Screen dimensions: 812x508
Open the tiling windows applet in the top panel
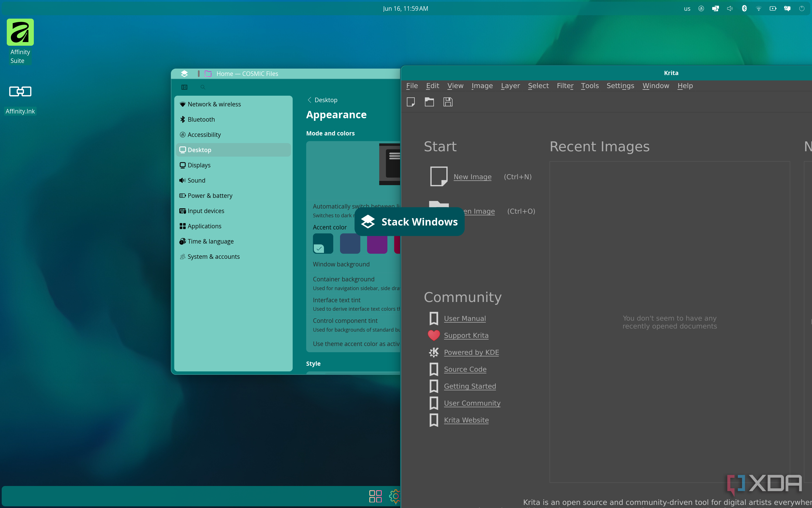(x=715, y=9)
